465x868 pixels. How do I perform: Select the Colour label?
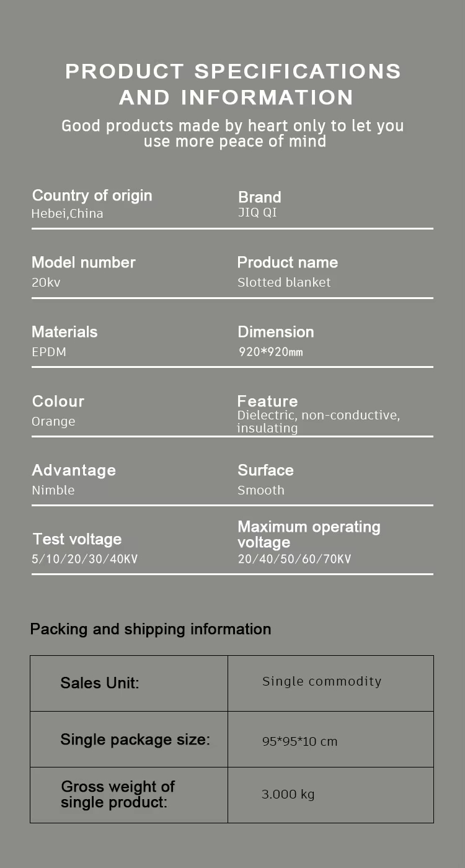(58, 401)
